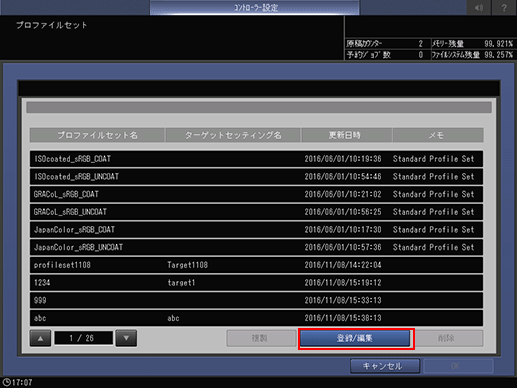Click the target1 target setting cell

(x=181, y=283)
